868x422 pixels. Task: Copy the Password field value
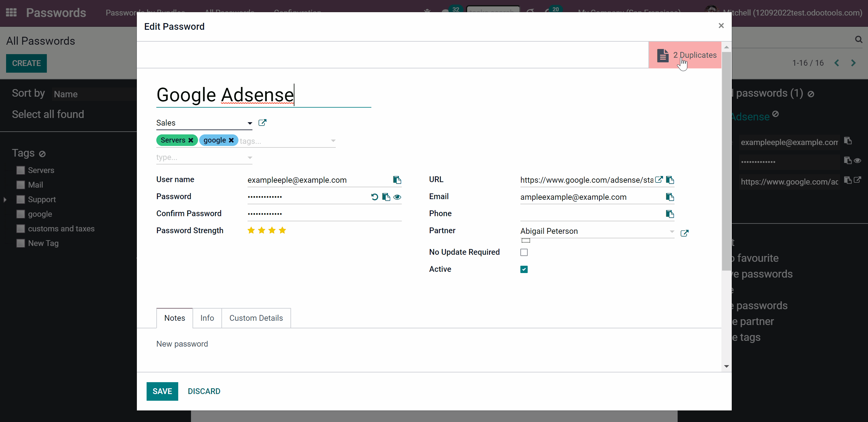[x=386, y=197]
